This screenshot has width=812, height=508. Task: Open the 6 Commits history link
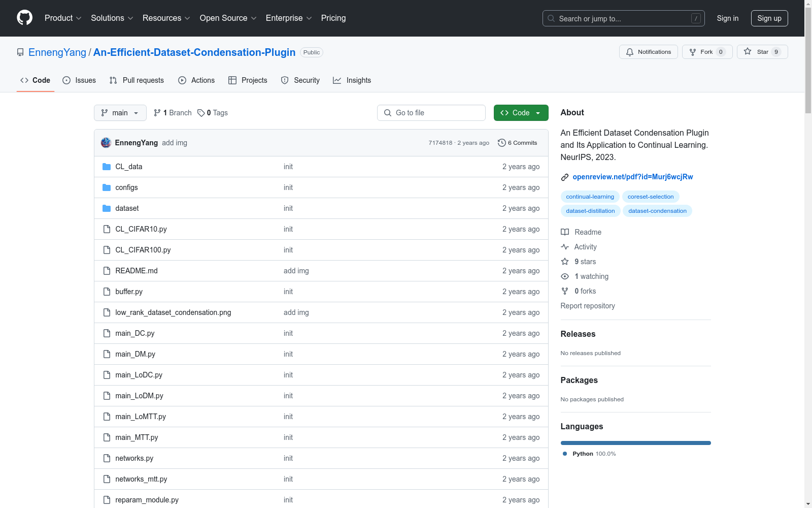518,143
